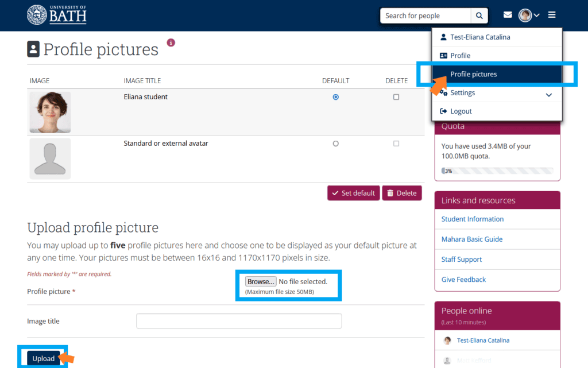Select Eliana student as default picture

pos(336,97)
